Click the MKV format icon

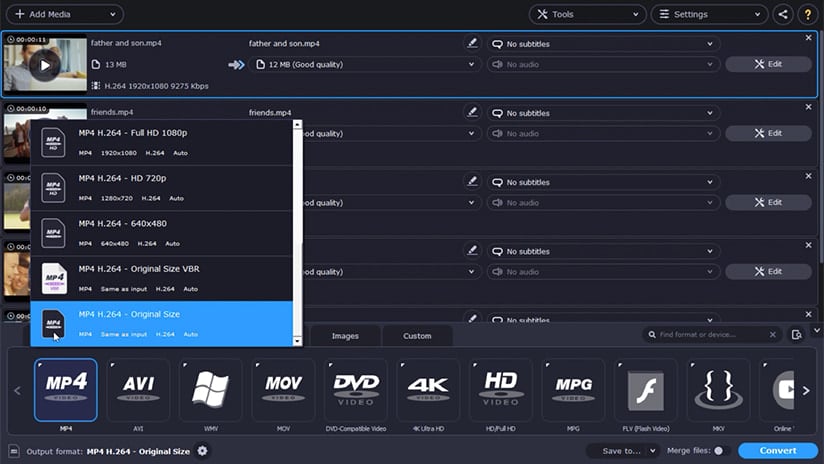pyautogui.click(x=718, y=390)
